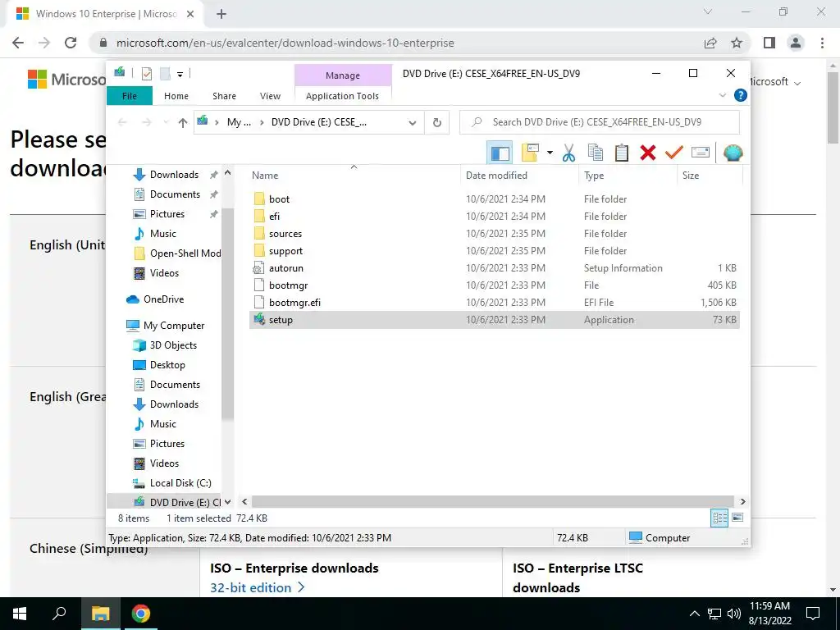Show hidden system tray icons
The height and width of the screenshot is (630, 840).
pos(694,614)
